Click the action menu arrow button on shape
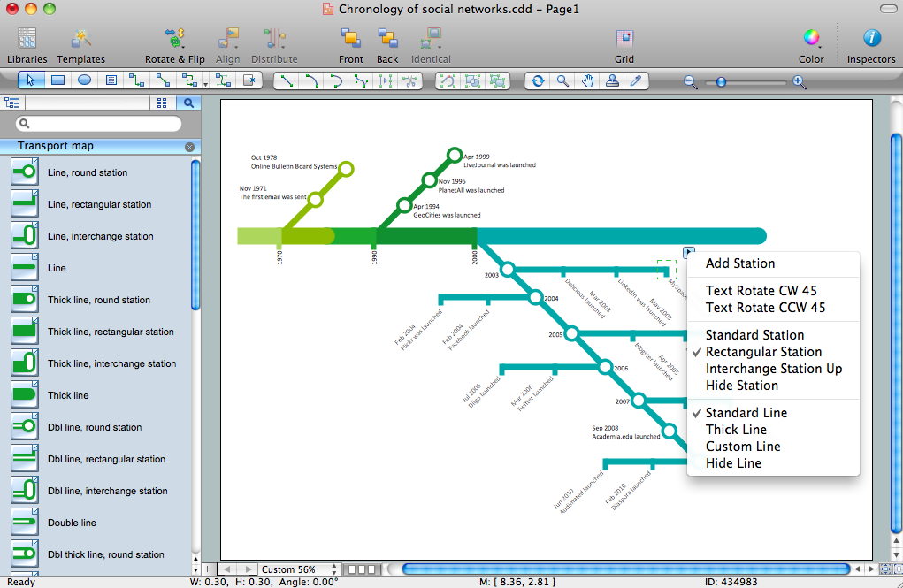 point(688,252)
